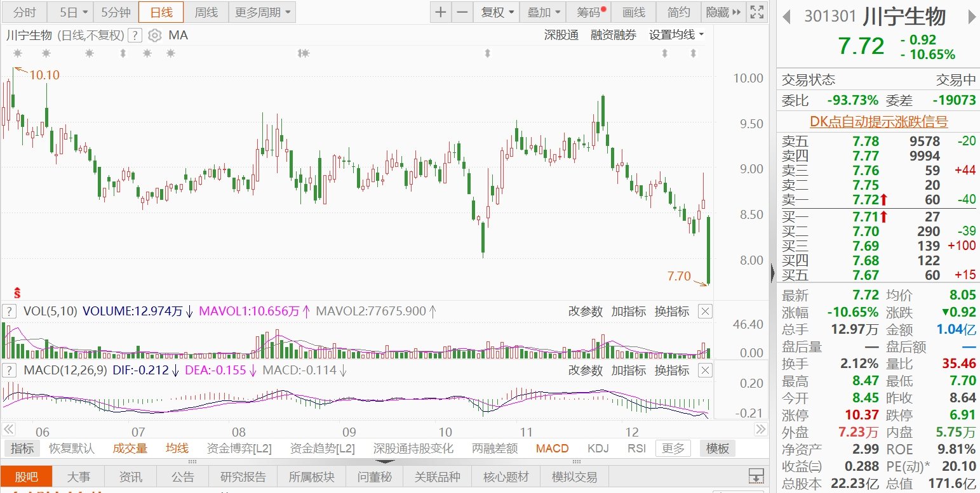
Task: Click the 画线 drawing button
Action: [634, 12]
